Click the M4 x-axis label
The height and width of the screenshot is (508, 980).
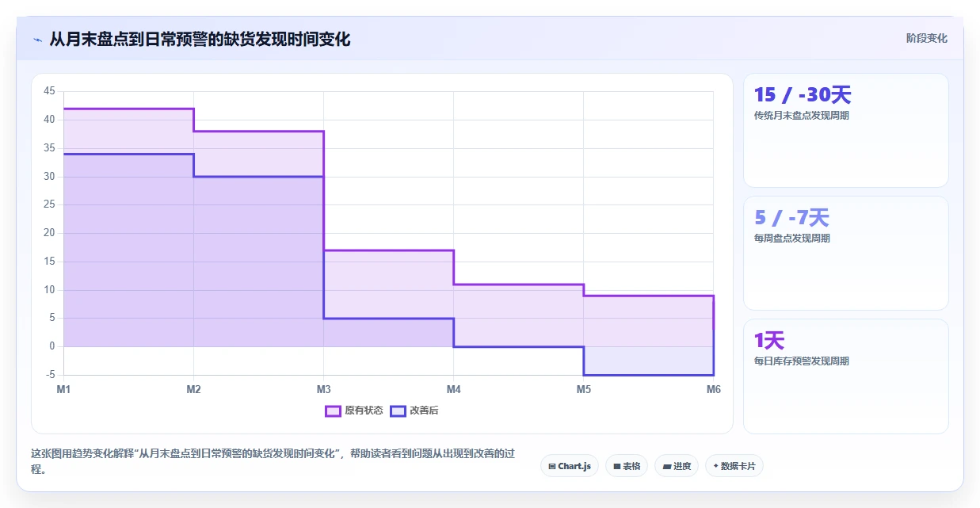click(x=453, y=389)
